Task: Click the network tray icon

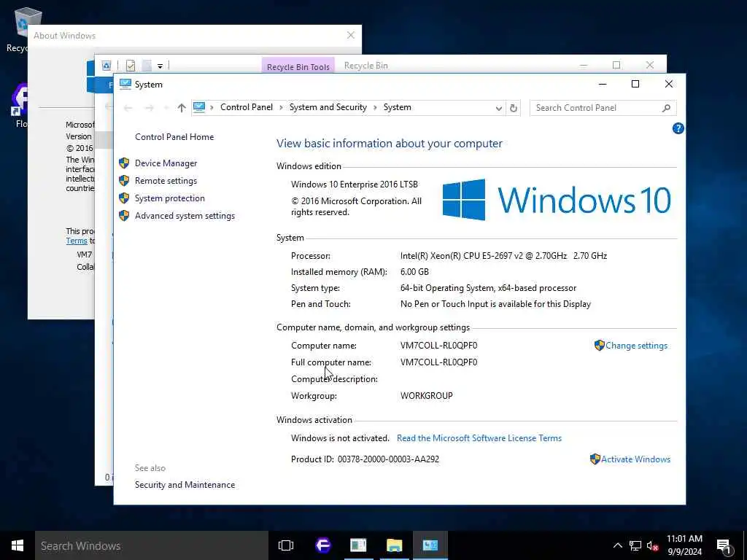Action: click(x=635, y=545)
